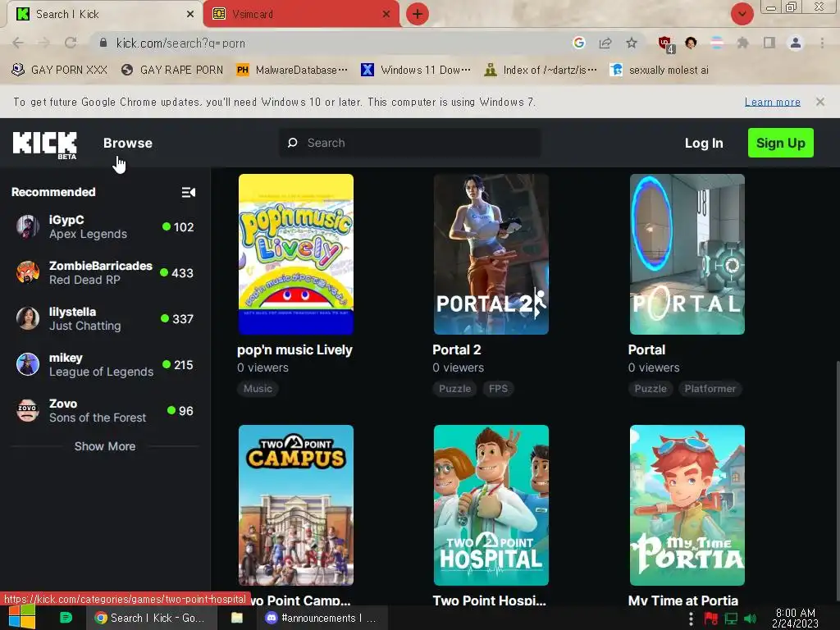Click the taskbar clock showing 8:00 AM
This screenshot has width=840, height=630.
[795, 619]
